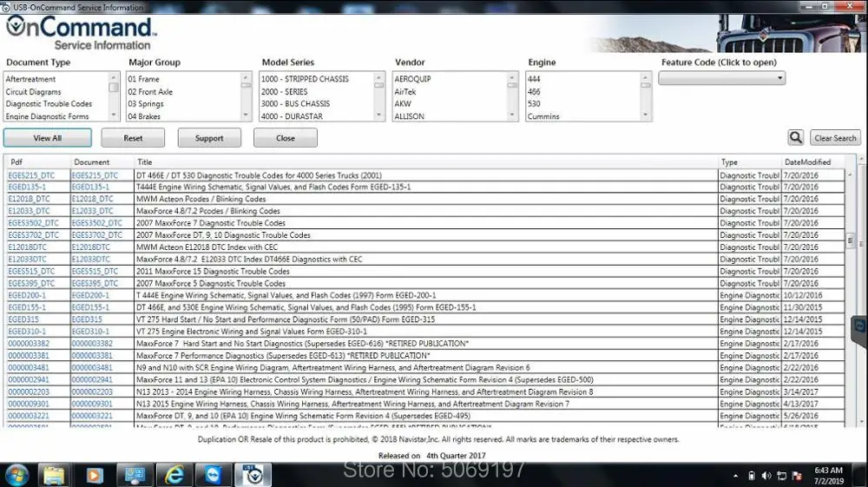Select 01 Frame major group
The width and height of the screenshot is (868, 487).
point(143,79)
